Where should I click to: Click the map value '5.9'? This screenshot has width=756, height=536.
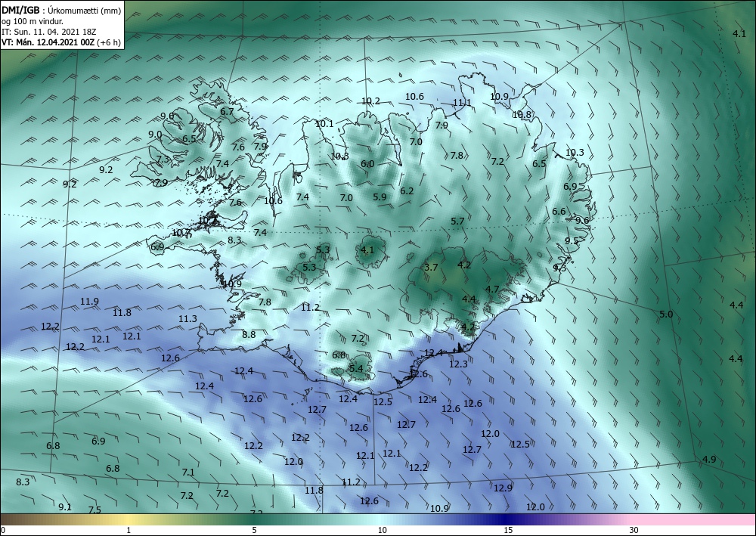380,197
